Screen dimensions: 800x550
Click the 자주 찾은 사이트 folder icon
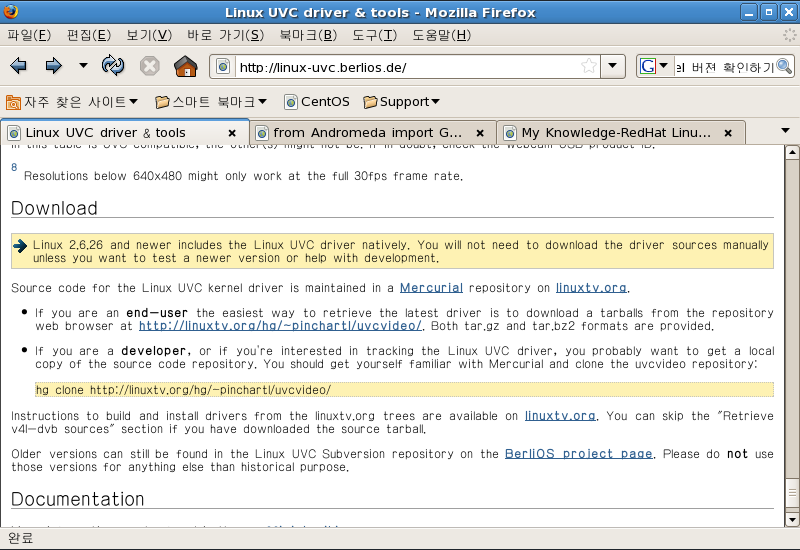coord(13,103)
